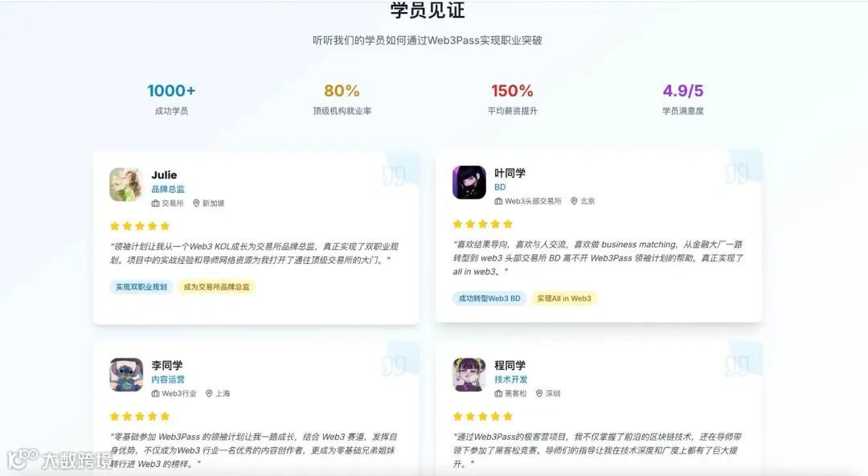Screen dimensions: 868x476
Task: Click Julie's five-star rating
Action: [140, 226]
